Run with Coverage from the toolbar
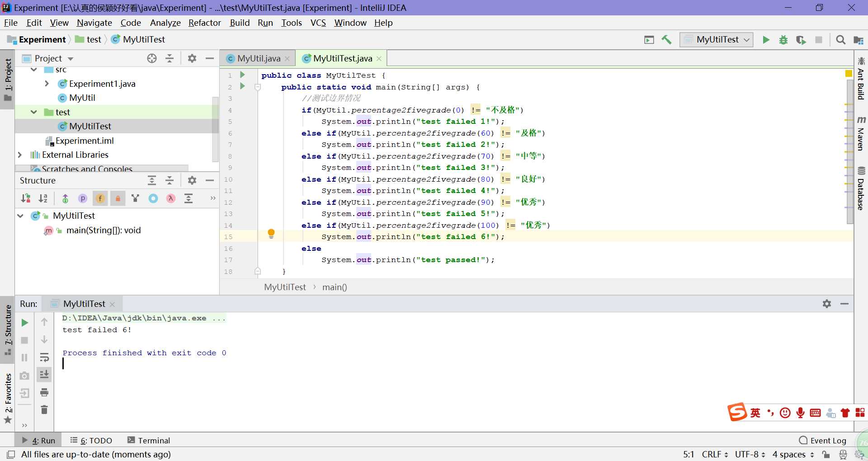The width and height of the screenshot is (868, 461). (x=801, y=40)
